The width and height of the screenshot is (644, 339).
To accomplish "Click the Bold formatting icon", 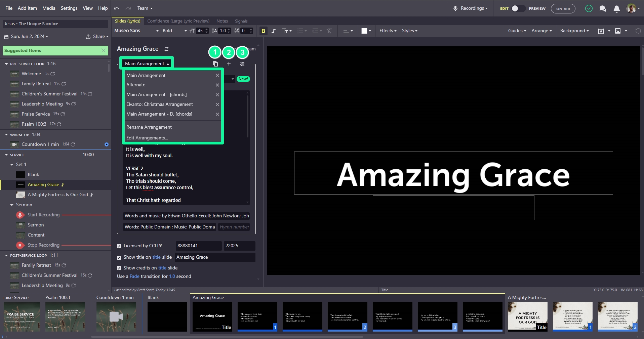I will [x=263, y=31].
